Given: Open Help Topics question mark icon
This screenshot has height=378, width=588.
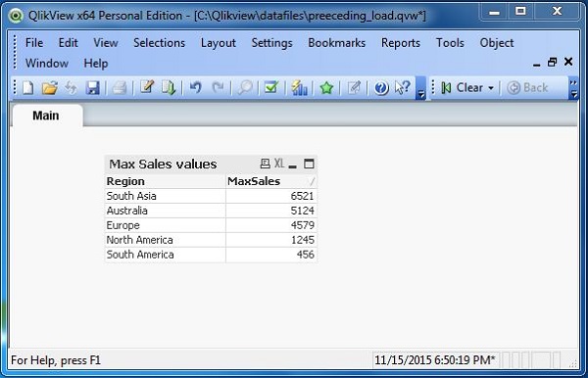Looking at the screenshot, I should (x=381, y=88).
